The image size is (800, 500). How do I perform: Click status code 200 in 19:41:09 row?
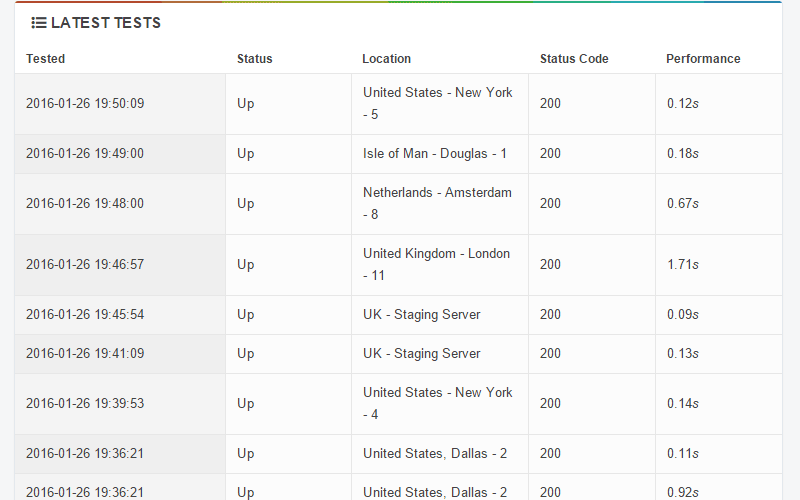[551, 354]
